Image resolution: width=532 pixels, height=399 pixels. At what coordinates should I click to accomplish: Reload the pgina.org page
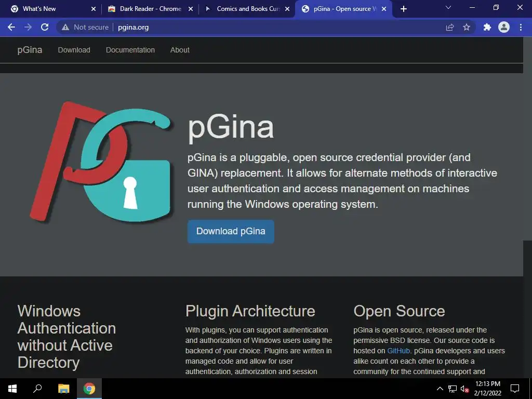pos(45,27)
